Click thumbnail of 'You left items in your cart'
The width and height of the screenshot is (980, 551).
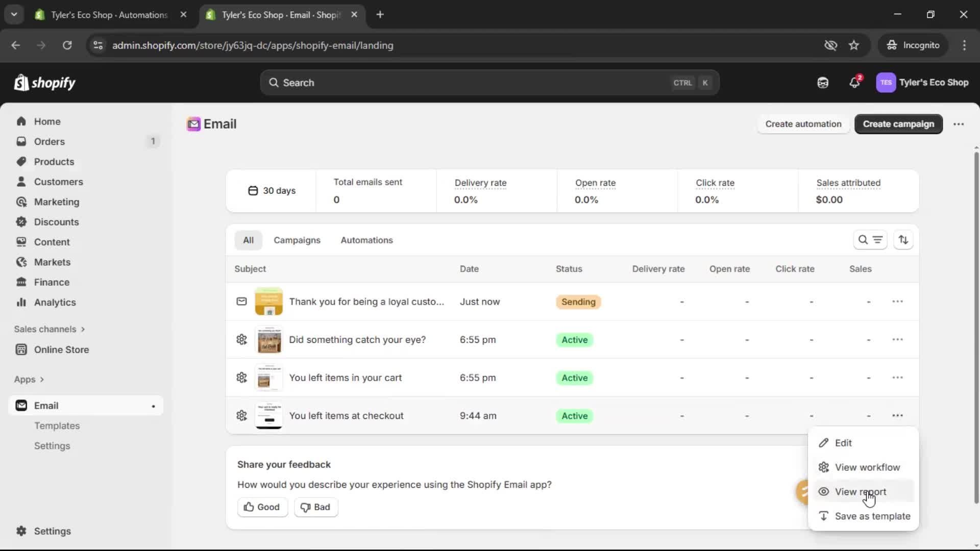point(268,378)
